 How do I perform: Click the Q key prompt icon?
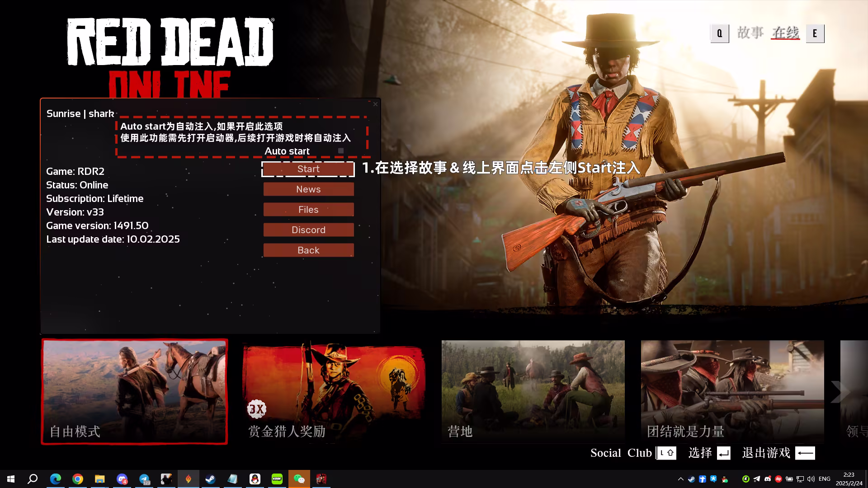click(x=719, y=33)
